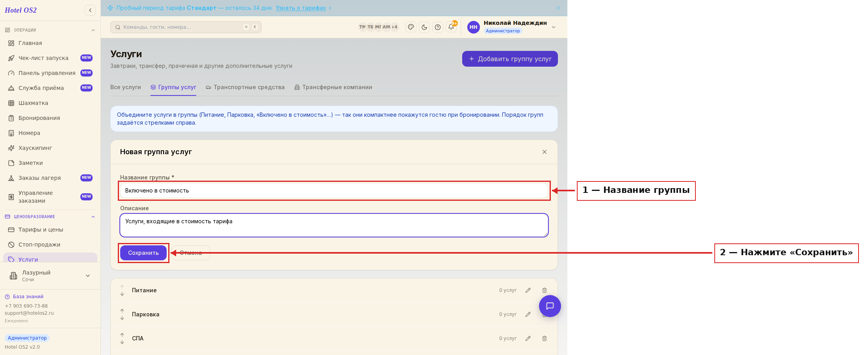The width and height of the screenshot is (868, 355).
Task: Open floating chat support button
Action: [x=550, y=306]
